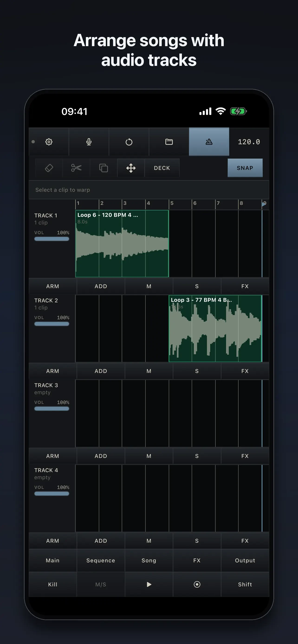The height and width of the screenshot is (644, 298).
Task: Tap the Shift button
Action: tap(245, 584)
